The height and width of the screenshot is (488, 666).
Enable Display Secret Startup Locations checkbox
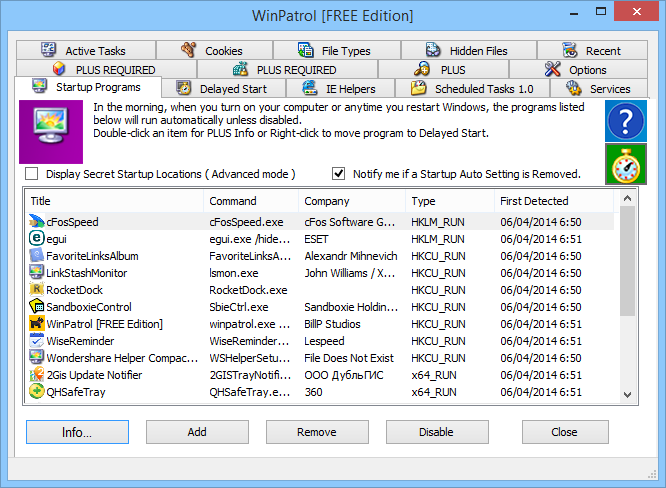(31, 174)
